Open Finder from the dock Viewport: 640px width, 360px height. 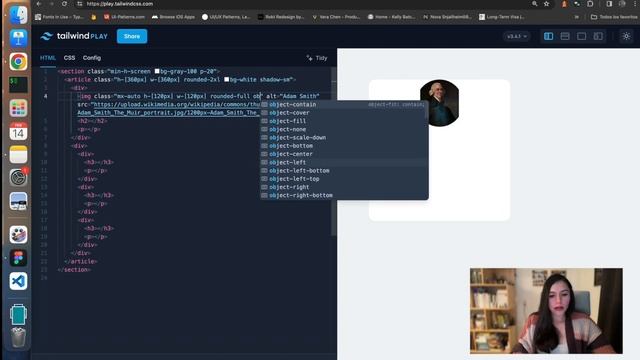pyautogui.click(x=18, y=15)
